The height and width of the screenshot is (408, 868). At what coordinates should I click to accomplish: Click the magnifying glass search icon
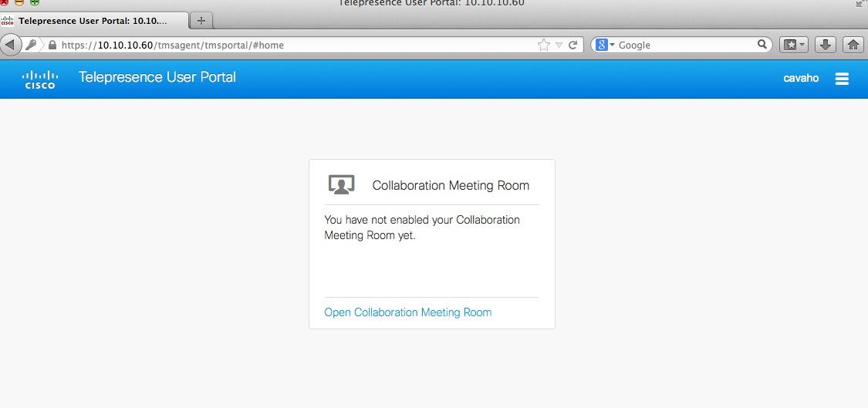tap(762, 44)
